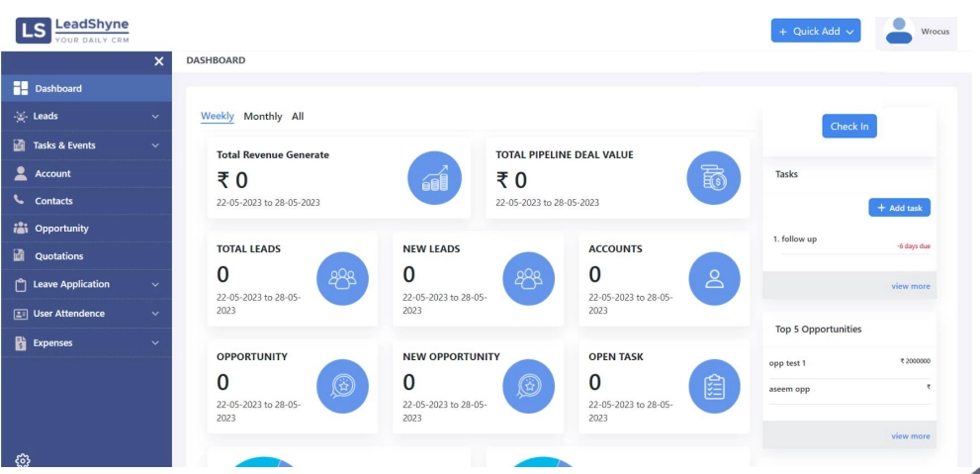Open settings via the gear icon
Viewport: 980px width, 474px height.
[23, 461]
